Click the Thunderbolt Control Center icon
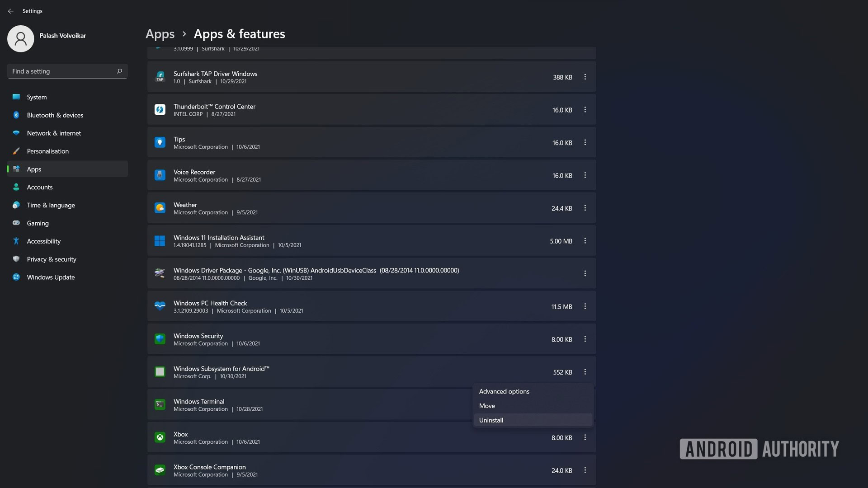The width and height of the screenshot is (868, 488). click(x=159, y=109)
